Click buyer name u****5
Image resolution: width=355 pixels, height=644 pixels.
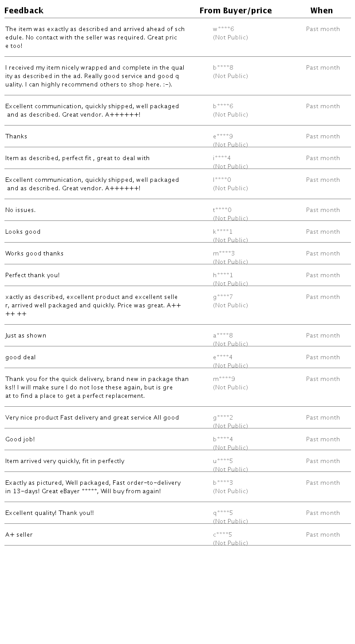[223, 461]
